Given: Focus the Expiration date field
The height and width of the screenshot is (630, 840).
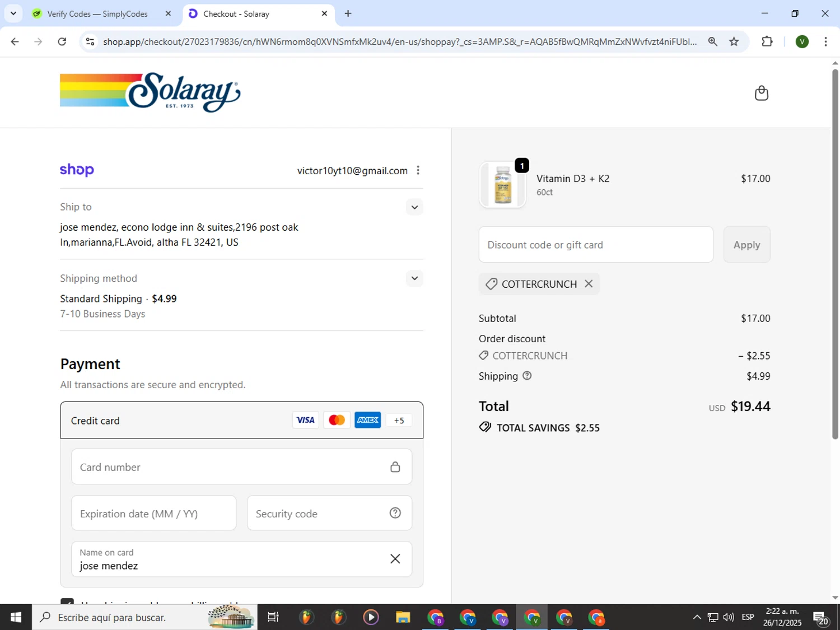Looking at the screenshot, I should pos(153,513).
